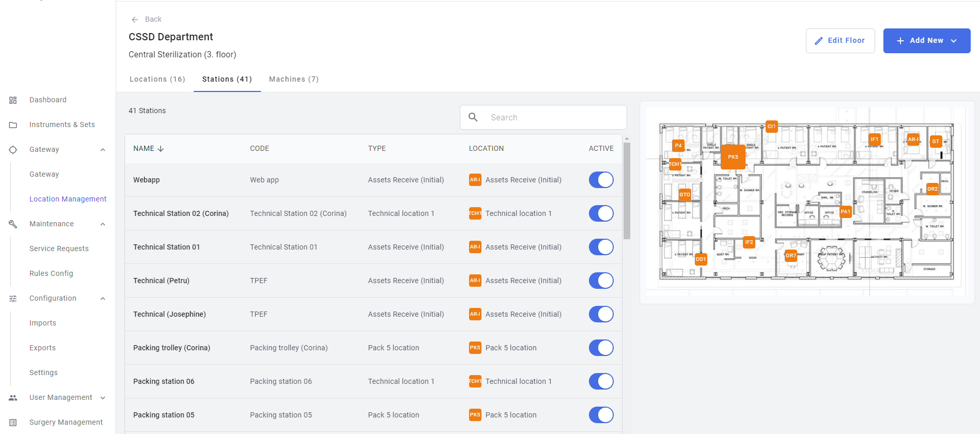Open the Imports page
Image resolution: width=980 pixels, height=434 pixels.
click(x=43, y=323)
